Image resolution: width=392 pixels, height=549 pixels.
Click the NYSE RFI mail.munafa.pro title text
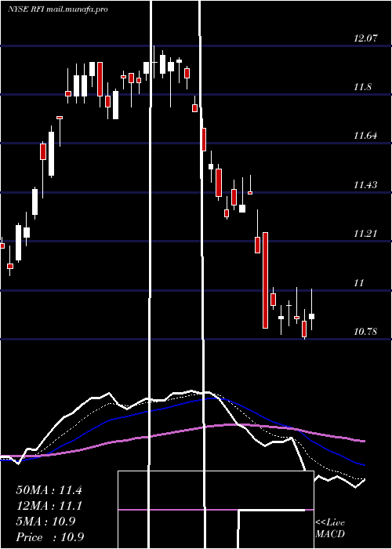[58, 9]
